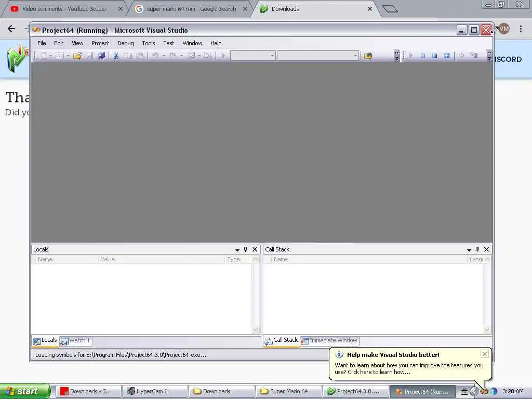
Task: Open the File menu
Action: point(42,43)
